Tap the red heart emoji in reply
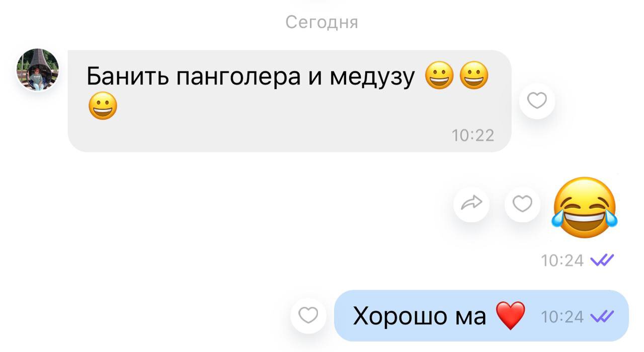Viewport: 644px width, 352px height. click(510, 316)
